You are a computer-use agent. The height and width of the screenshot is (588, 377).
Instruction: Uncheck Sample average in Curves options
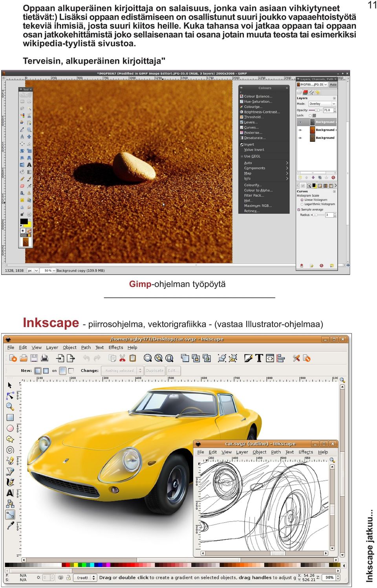point(299,210)
